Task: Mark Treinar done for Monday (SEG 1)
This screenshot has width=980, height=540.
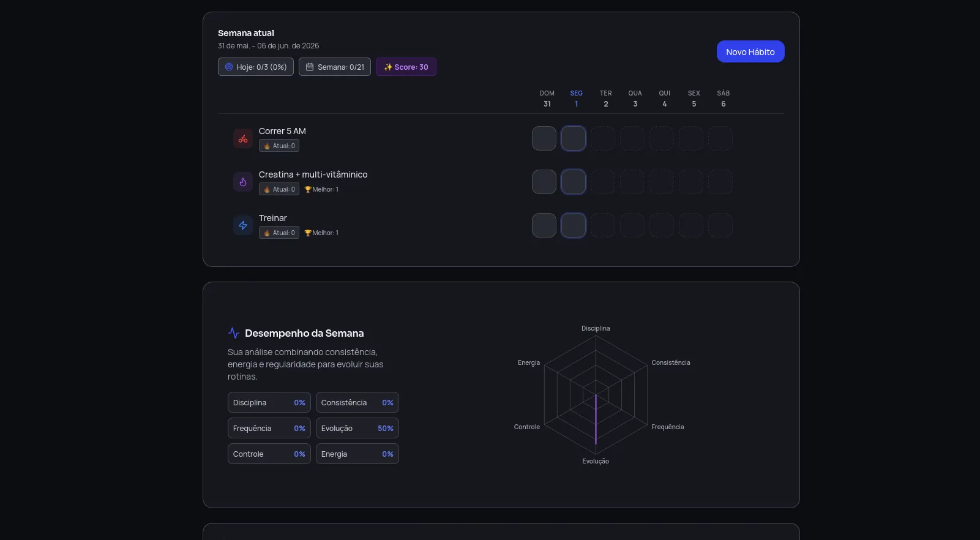Action: point(574,225)
